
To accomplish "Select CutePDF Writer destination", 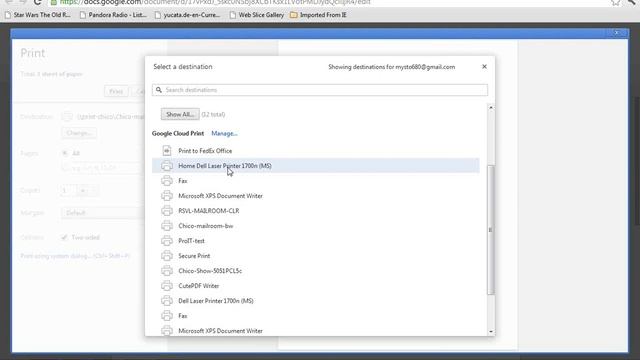I will tap(316, 286).
